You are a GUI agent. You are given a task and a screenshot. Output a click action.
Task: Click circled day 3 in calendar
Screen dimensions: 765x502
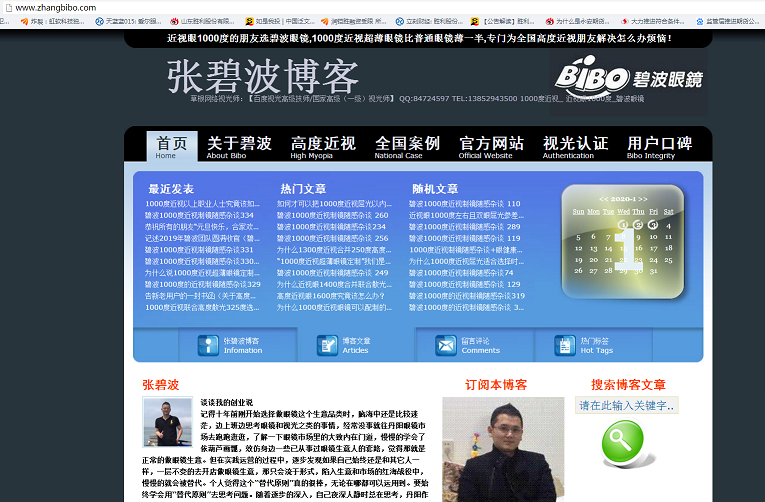click(x=653, y=225)
